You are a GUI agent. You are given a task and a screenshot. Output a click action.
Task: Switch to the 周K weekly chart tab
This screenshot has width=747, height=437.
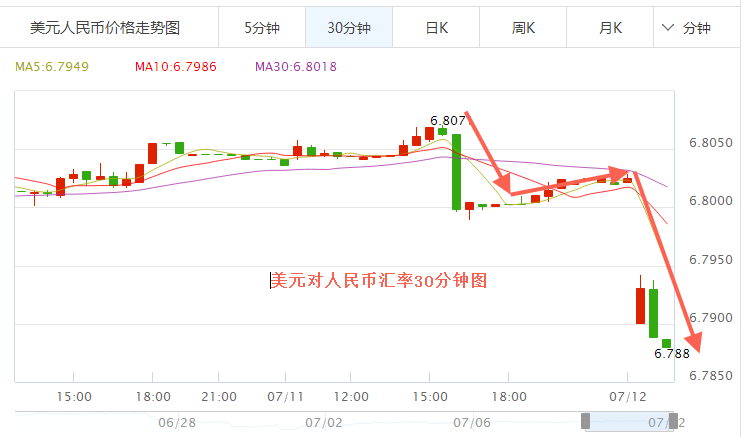pyautogui.click(x=523, y=28)
